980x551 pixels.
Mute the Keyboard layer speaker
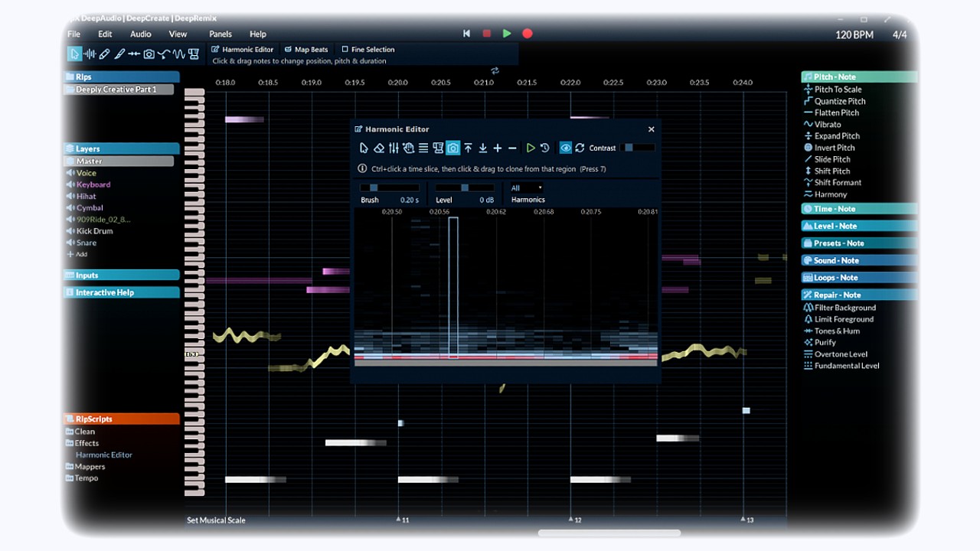click(70, 184)
